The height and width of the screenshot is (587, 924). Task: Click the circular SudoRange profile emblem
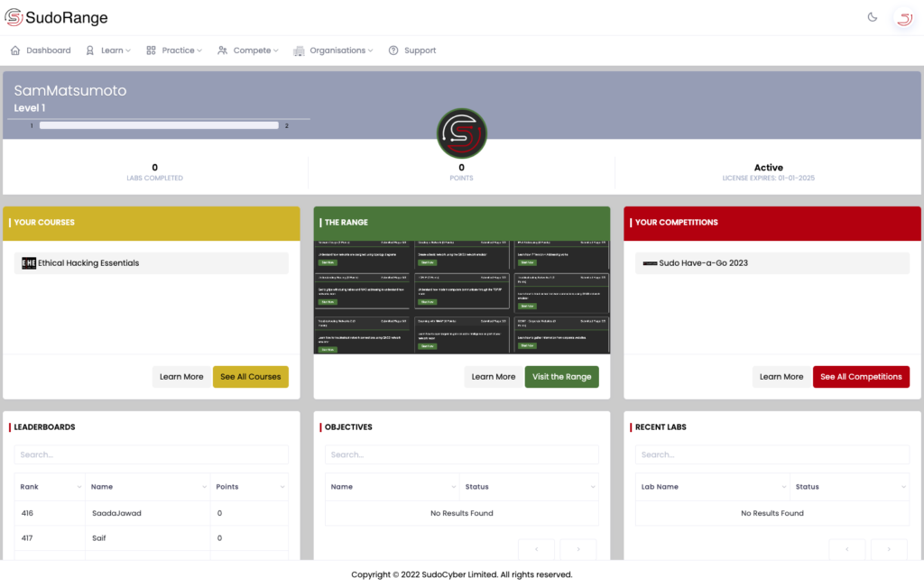point(461,133)
